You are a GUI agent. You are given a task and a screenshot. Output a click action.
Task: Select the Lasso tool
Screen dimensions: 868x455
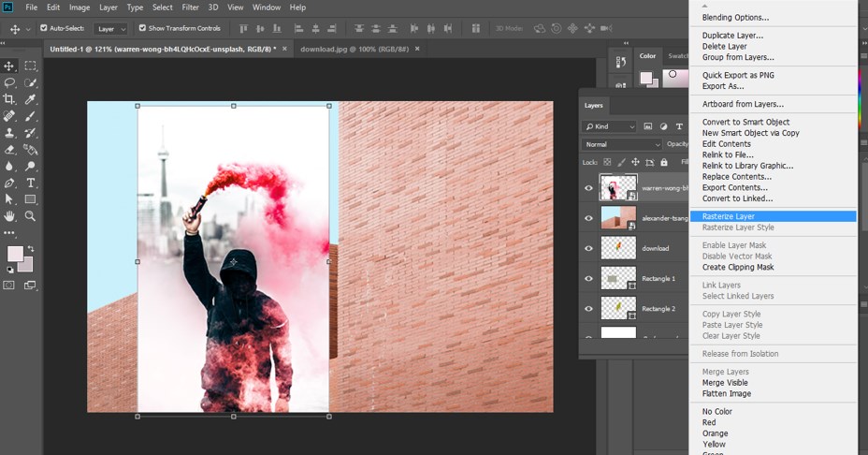pos(9,82)
